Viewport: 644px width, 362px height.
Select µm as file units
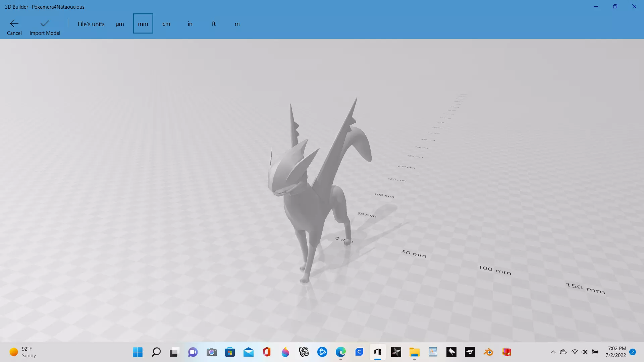[x=120, y=24]
